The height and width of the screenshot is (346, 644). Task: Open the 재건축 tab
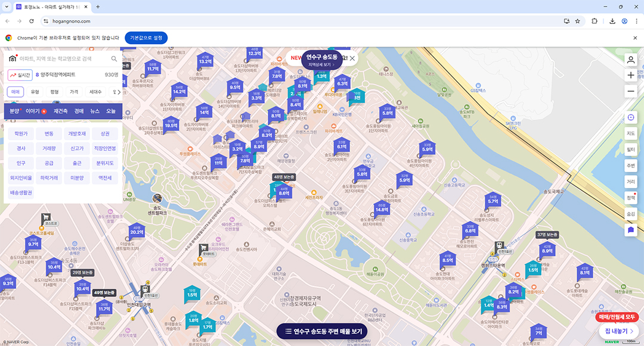(x=60, y=111)
